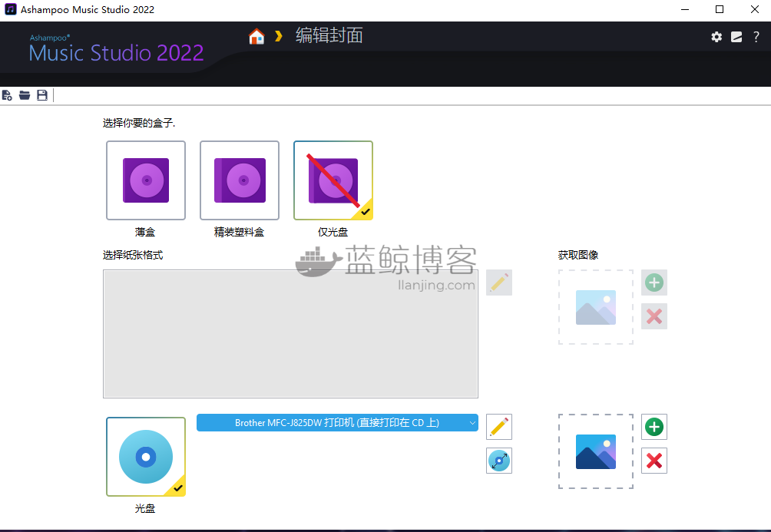Image resolution: width=771 pixels, height=532 pixels.
Task: Click the home icon in the header
Action: tap(256, 36)
